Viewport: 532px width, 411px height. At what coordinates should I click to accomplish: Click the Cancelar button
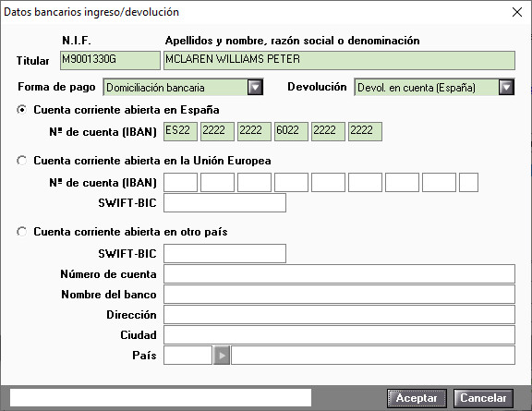click(483, 398)
